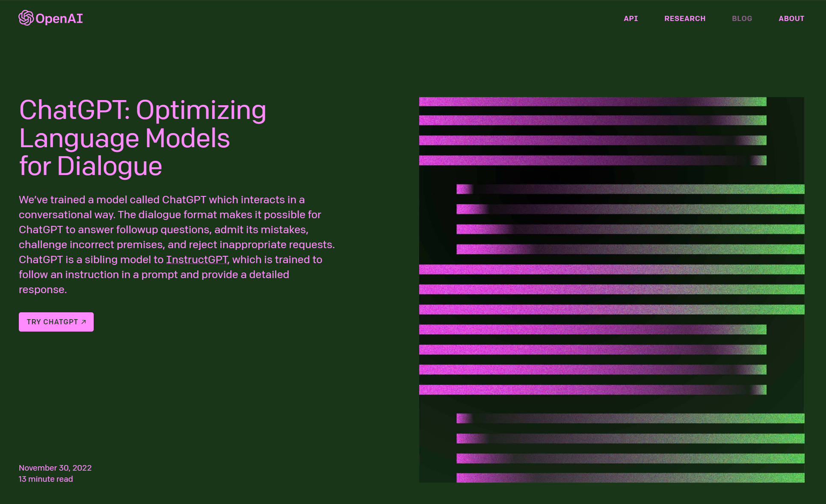Screen dimensions: 826x504
Task: Click the '13 minute read' label
Action: click(x=45, y=479)
